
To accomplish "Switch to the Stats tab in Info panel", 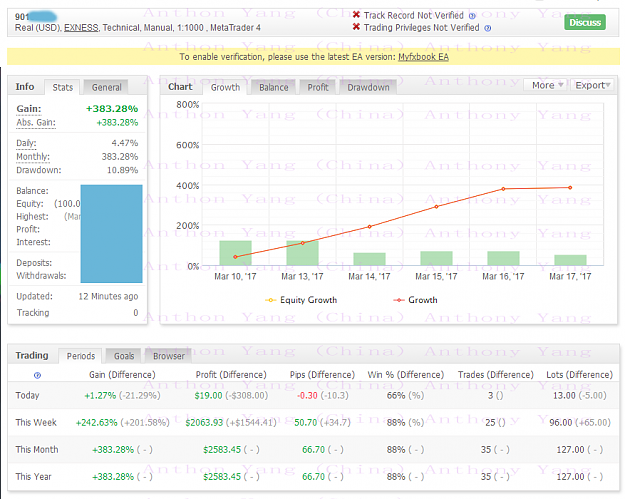I will tap(63, 87).
